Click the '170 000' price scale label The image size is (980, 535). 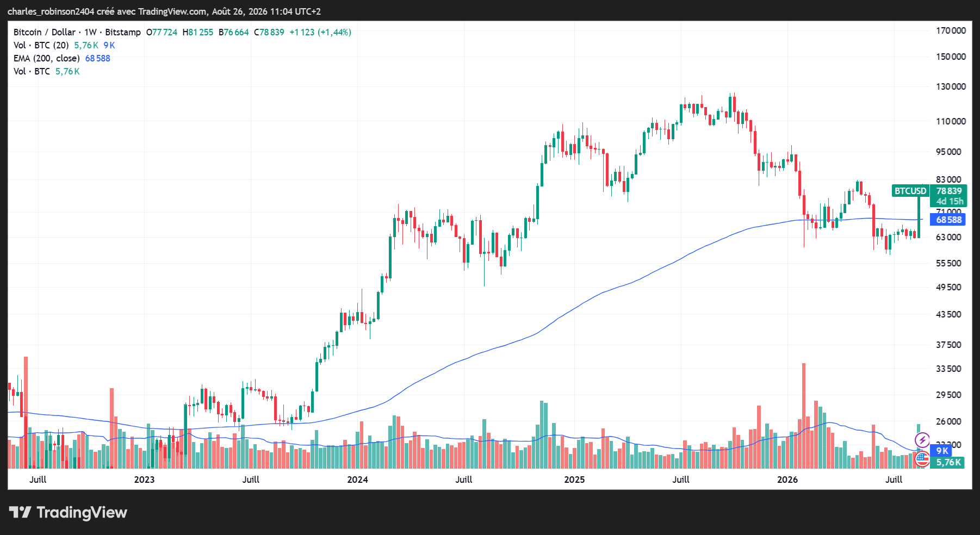(x=951, y=30)
